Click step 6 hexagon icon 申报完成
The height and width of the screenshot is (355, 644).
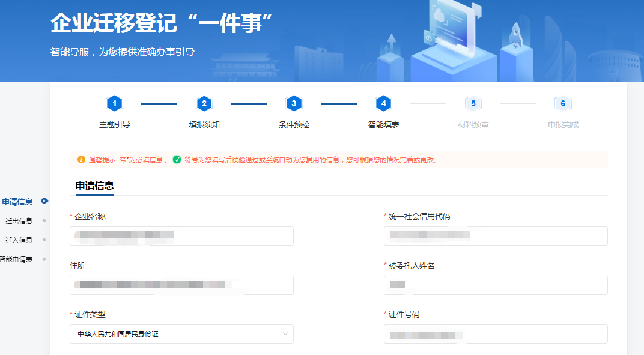pyautogui.click(x=563, y=103)
